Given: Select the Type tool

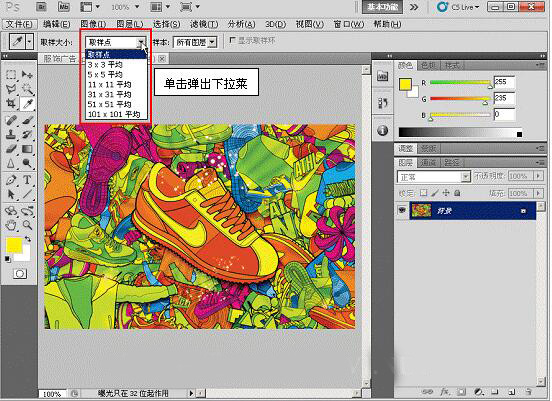Looking at the screenshot, I should (x=27, y=180).
